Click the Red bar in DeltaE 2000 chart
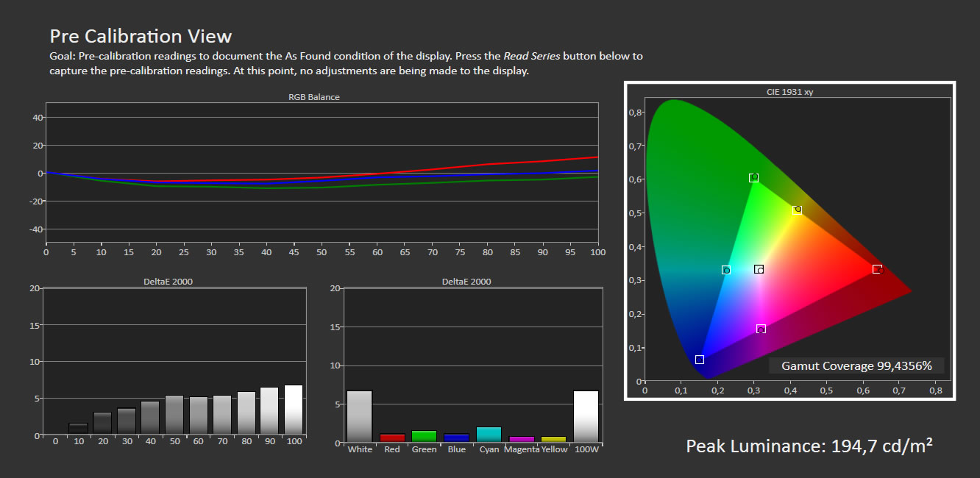This screenshot has width=980, height=478. [392, 438]
